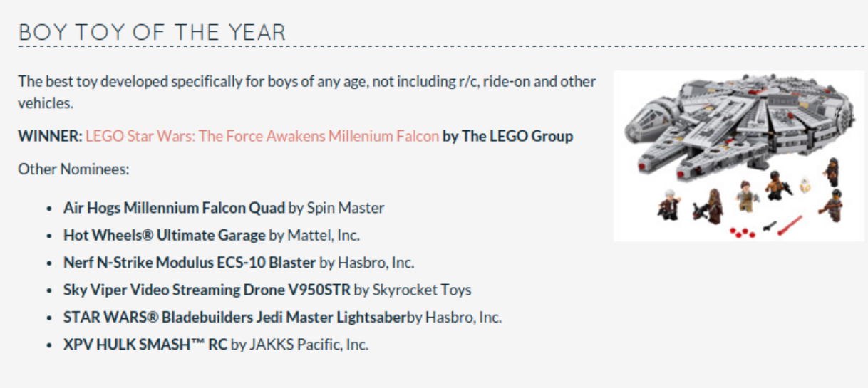Click the BB-8 droid figure in image

point(805,184)
